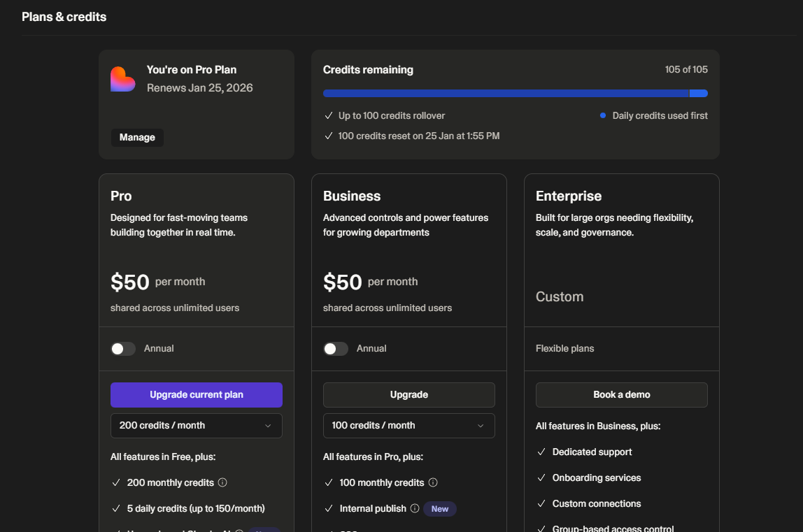Open the 100 credits / month dropdown
The image size is (803, 532).
(408, 426)
